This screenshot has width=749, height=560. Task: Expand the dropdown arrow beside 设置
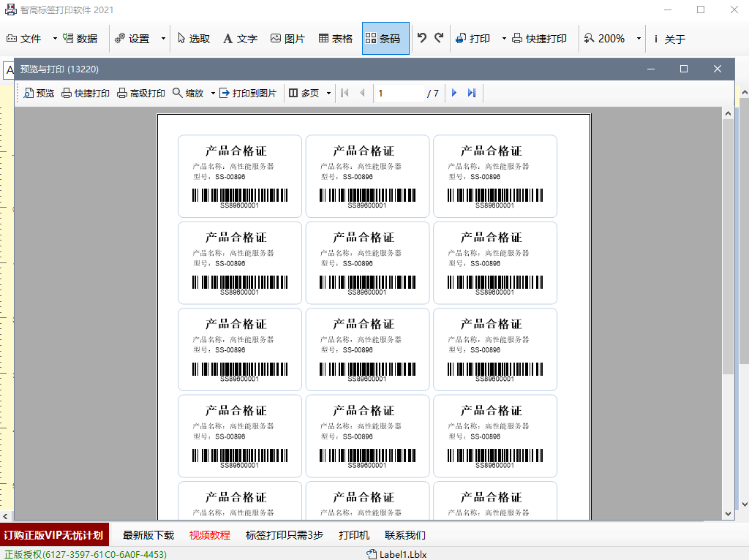163,39
